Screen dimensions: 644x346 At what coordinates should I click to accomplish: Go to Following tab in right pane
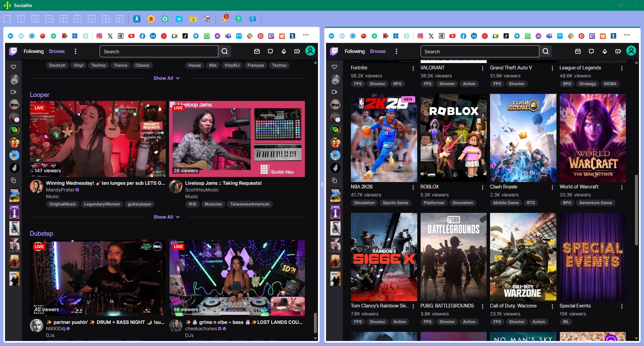(354, 51)
